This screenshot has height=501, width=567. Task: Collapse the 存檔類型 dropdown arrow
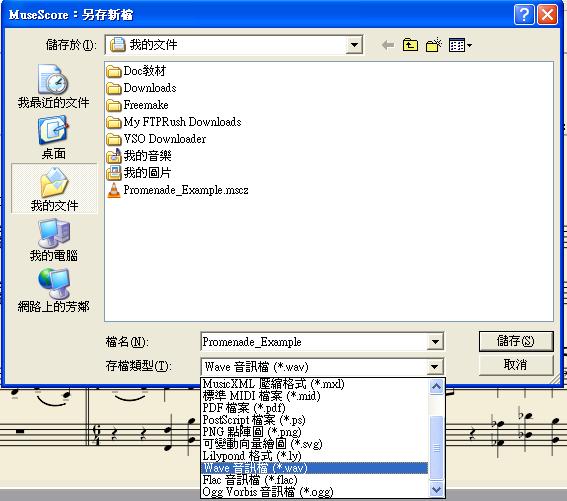(434, 367)
